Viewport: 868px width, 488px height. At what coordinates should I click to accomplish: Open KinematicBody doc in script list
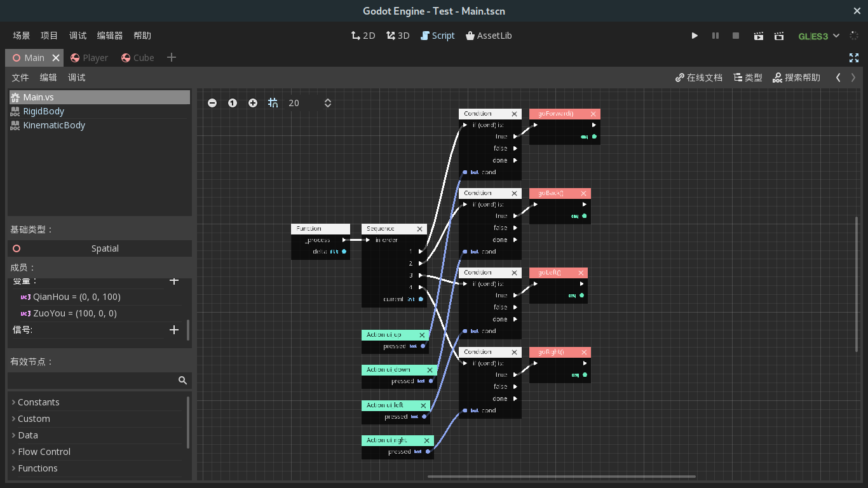tap(99, 125)
